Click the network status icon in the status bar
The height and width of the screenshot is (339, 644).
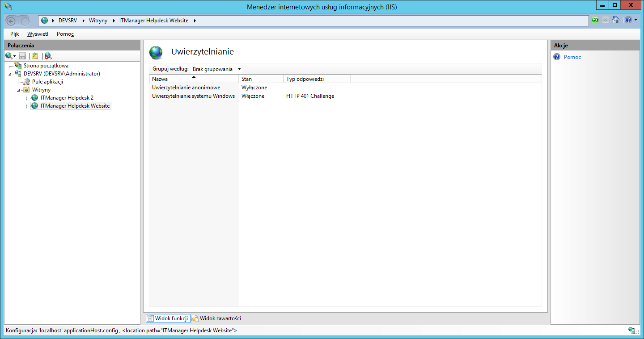point(632,331)
